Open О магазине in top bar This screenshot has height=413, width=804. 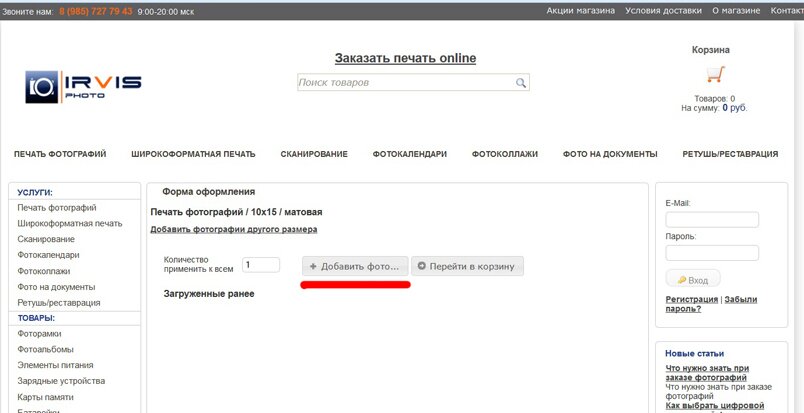(x=736, y=11)
